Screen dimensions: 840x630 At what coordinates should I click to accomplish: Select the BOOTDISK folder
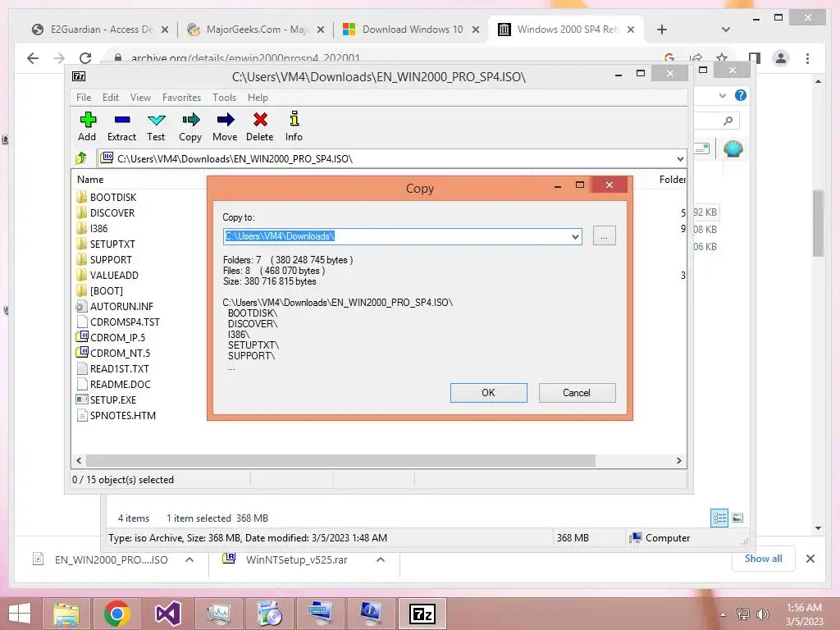click(113, 197)
